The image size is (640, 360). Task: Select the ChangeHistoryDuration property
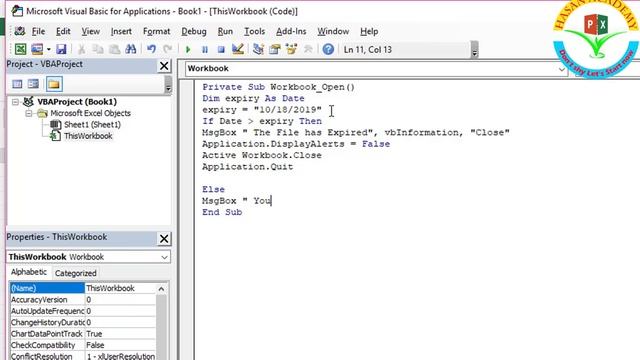click(x=47, y=322)
